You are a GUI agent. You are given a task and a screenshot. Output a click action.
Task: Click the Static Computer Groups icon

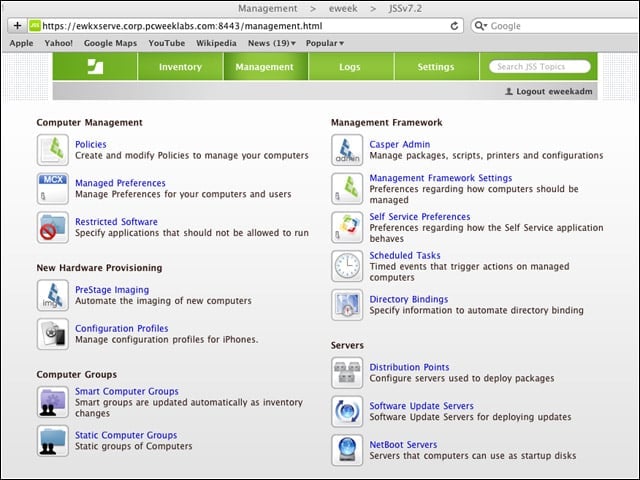pos(53,441)
